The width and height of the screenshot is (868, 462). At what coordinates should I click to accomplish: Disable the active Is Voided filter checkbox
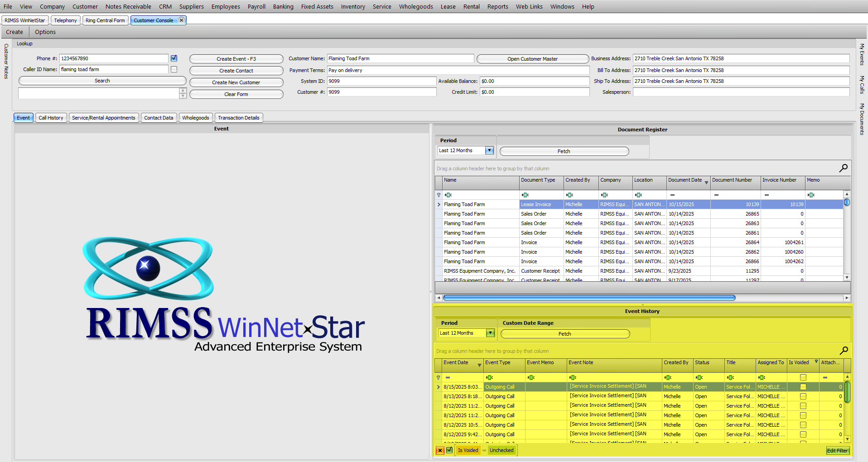(x=449, y=450)
